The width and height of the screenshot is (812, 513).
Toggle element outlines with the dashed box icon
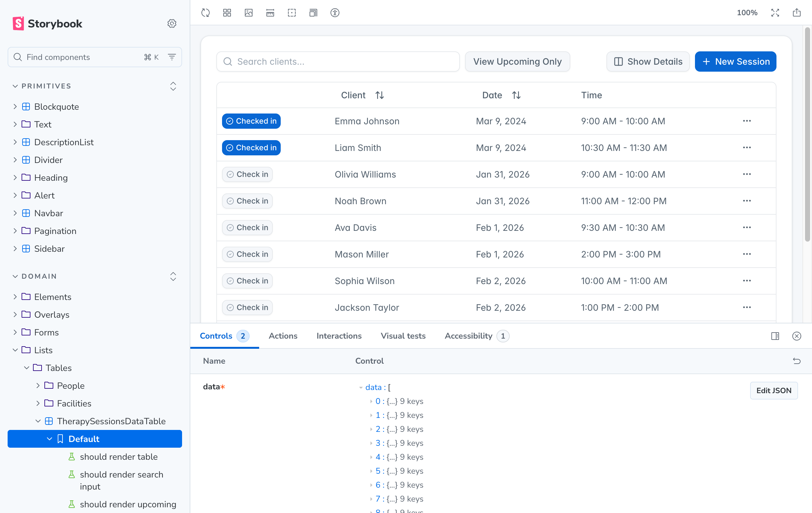tap(292, 13)
